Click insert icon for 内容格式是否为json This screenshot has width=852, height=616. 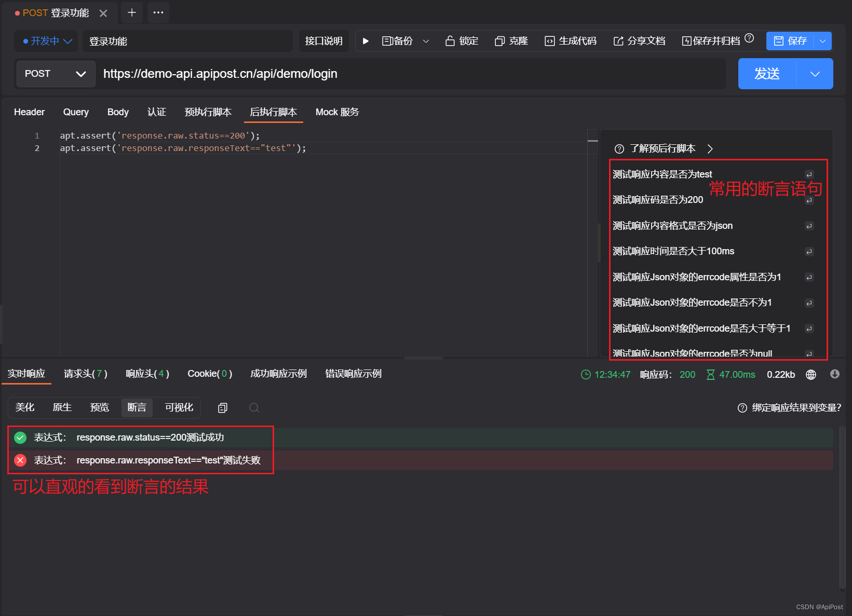pyautogui.click(x=809, y=226)
